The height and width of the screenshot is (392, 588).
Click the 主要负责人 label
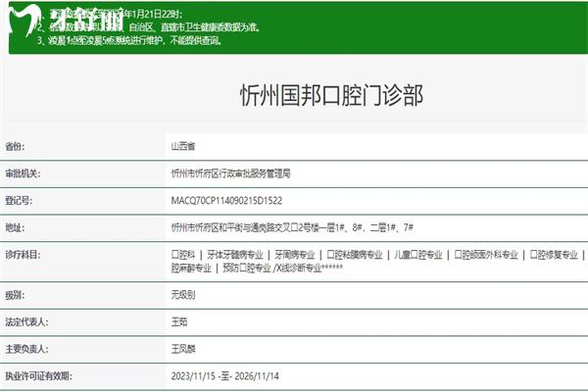click(x=26, y=349)
